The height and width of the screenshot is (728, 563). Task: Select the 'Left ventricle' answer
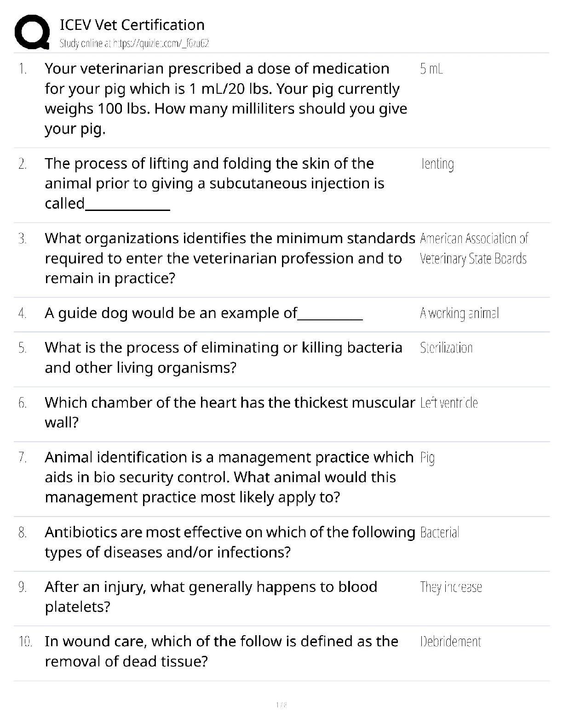[449, 403]
